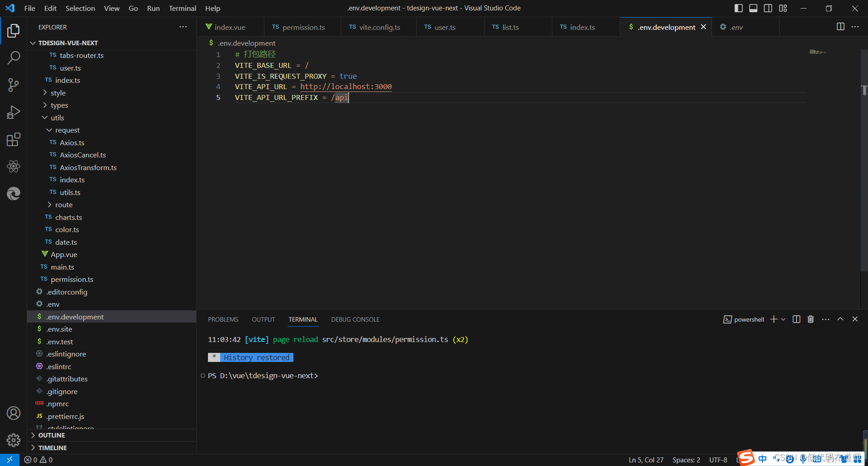This screenshot has width=868, height=466.
Task: Switch to list.ts editor tab
Action: [518, 27]
